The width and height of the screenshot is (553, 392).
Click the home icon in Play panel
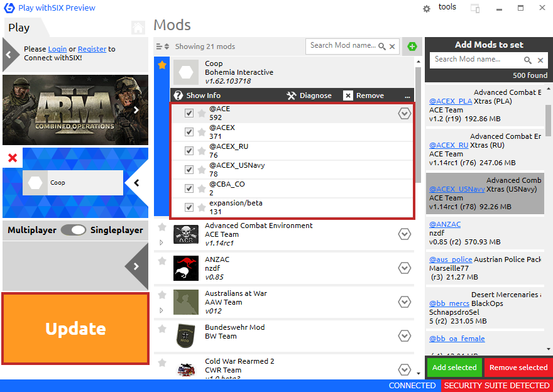coord(138,28)
